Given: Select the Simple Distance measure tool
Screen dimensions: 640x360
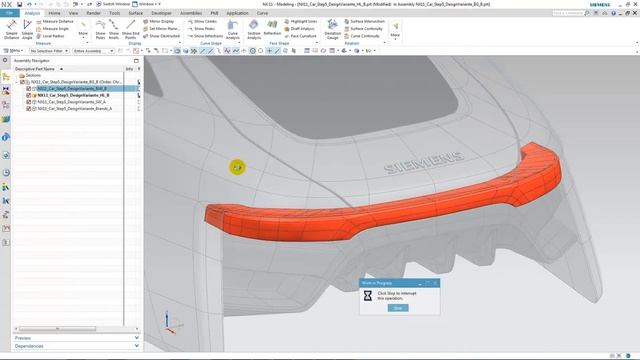Looking at the screenshot, I should point(11,29).
